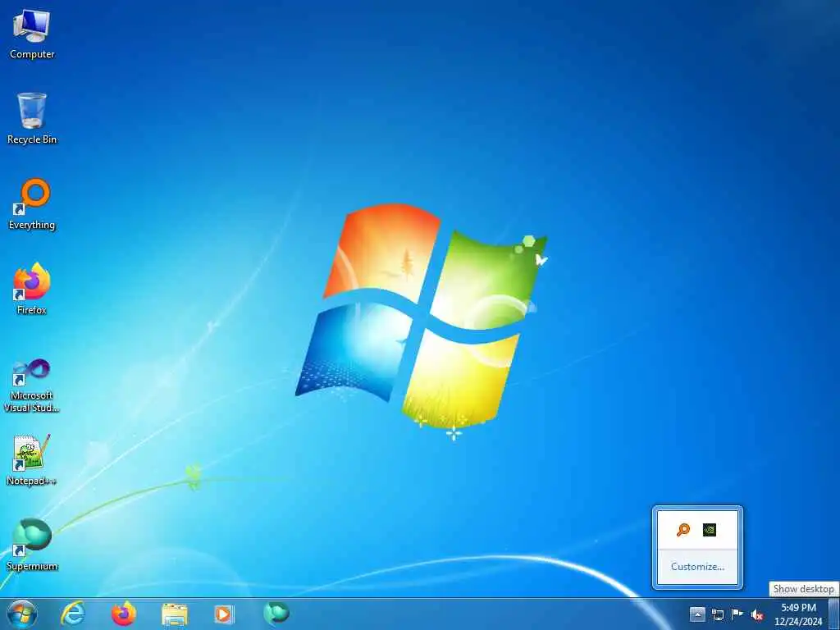Open the muted volume tray icon

tap(757, 615)
